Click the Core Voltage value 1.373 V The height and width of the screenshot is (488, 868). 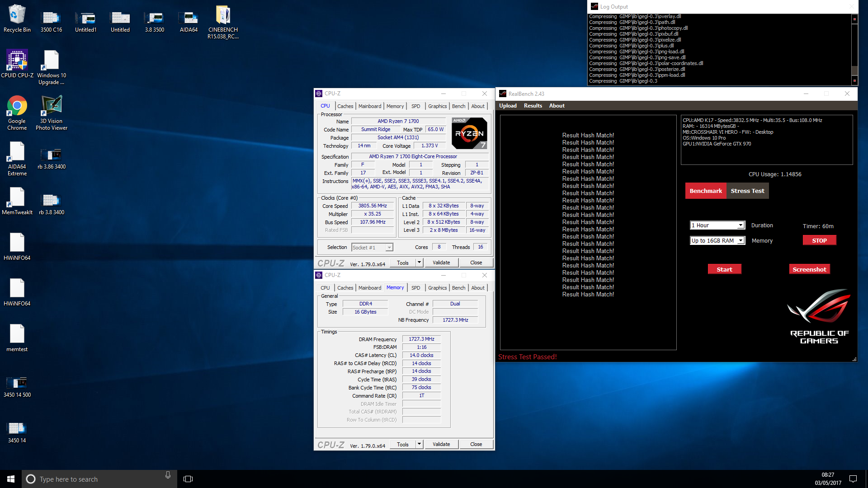pos(429,145)
